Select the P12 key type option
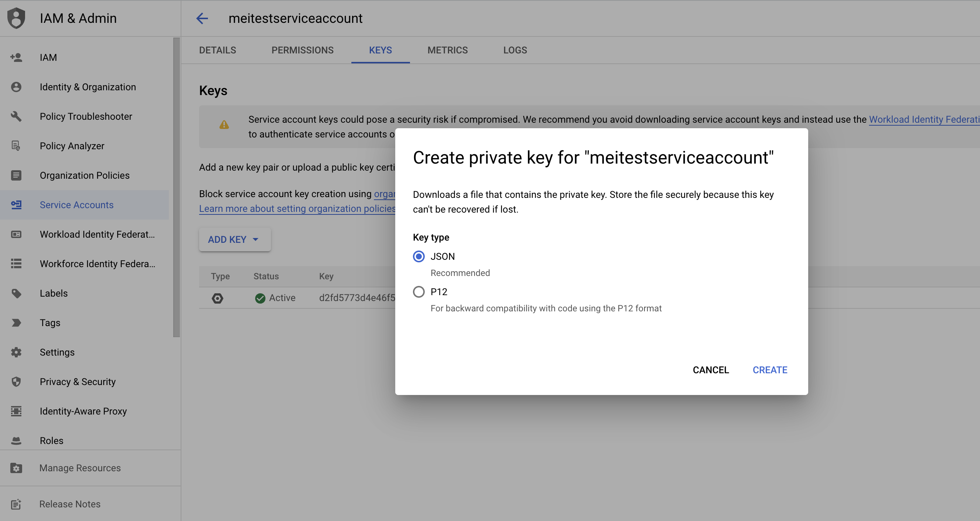 pyautogui.click(x=419, y=292)
